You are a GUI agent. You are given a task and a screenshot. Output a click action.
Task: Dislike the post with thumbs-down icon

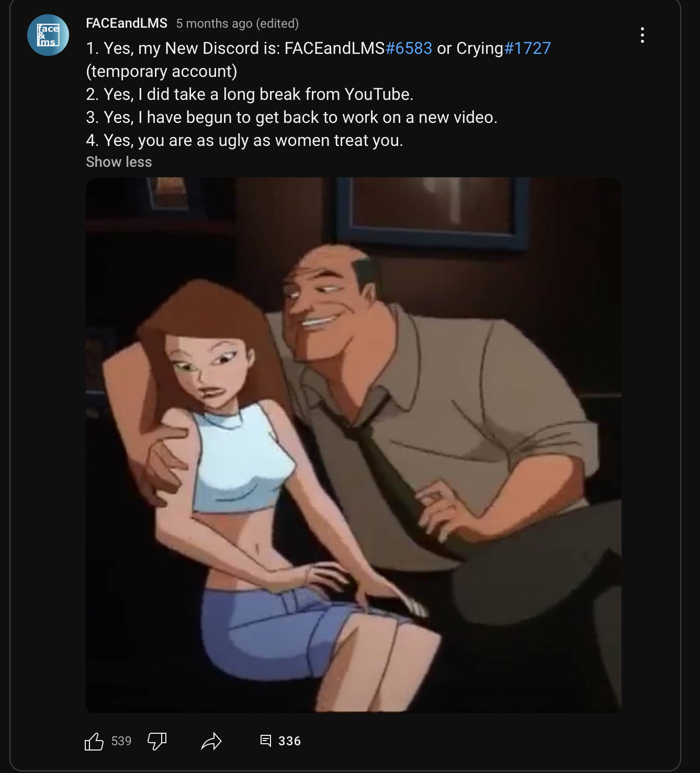157,741
